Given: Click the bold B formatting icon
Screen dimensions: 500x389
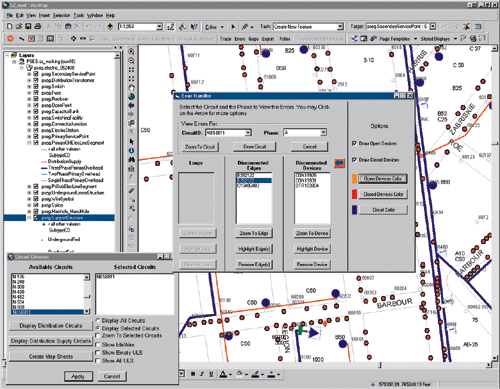Looking at the screenshot, I should coord(193,374).
